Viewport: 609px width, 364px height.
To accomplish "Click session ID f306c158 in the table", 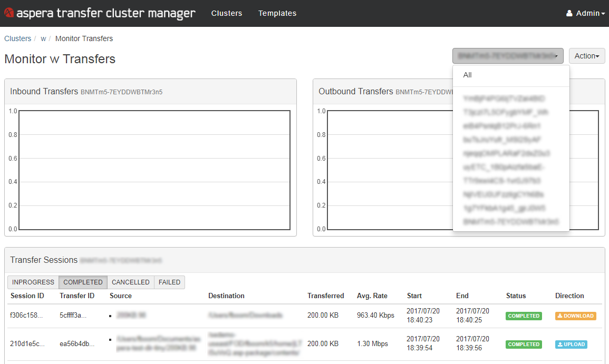I will coord(27,316).
